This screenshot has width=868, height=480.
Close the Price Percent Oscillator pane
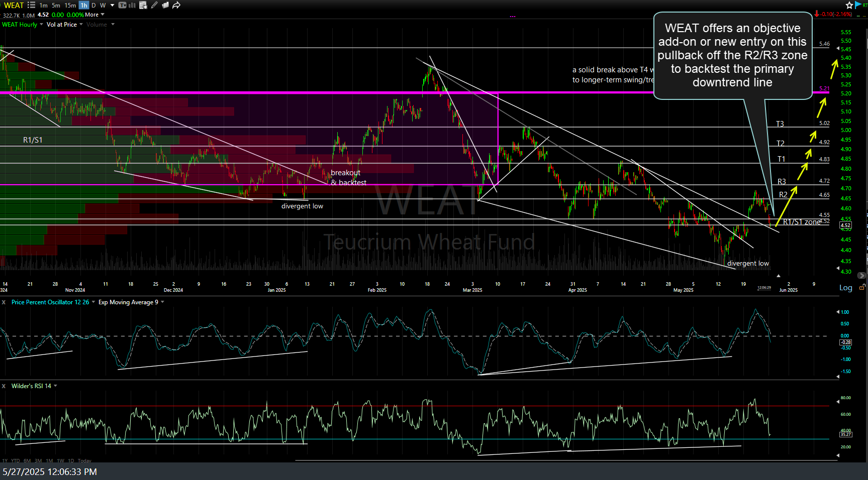tap(4, 302)
